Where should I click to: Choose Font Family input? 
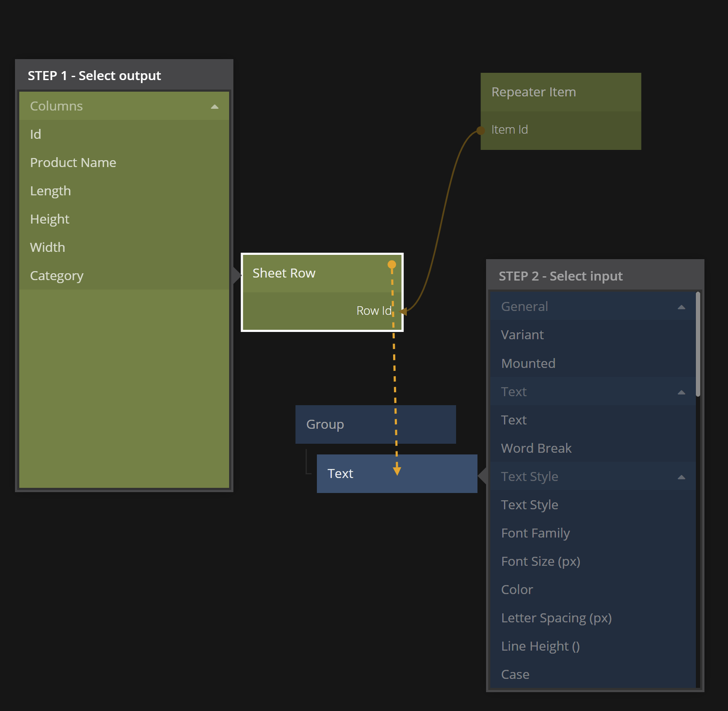535,533
